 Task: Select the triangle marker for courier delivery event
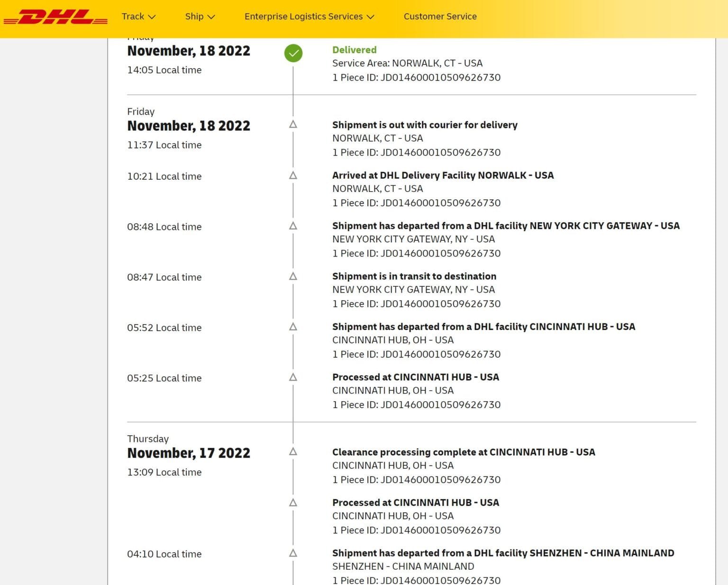293,124
